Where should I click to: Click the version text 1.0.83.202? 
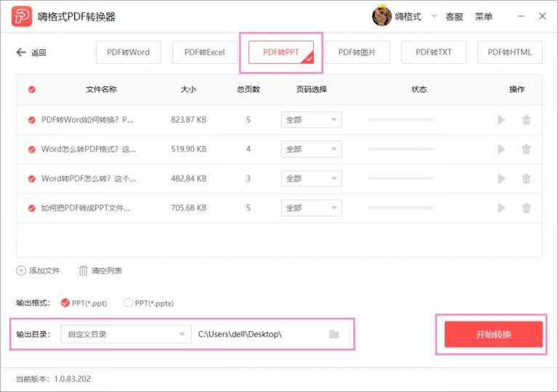click(x=72, y=379)
